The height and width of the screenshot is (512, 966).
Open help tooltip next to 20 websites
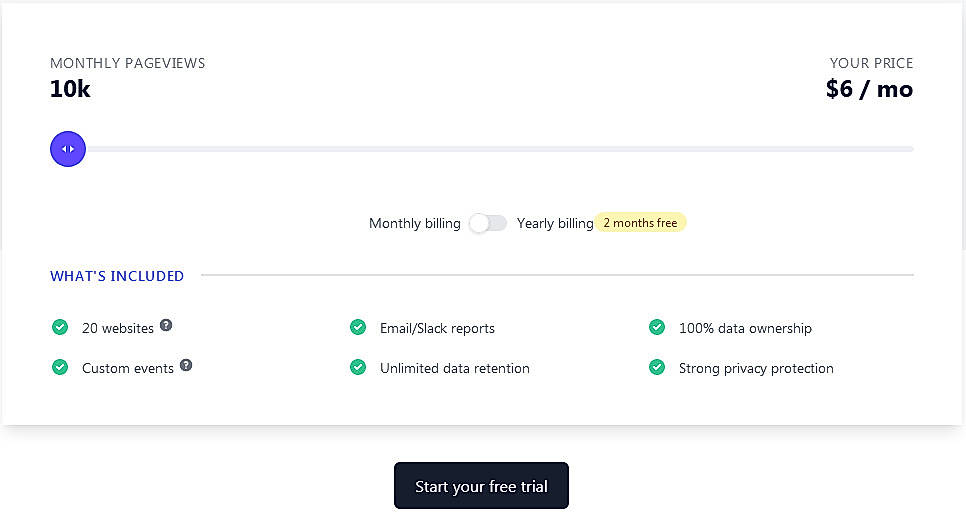[x=166, y=325]
